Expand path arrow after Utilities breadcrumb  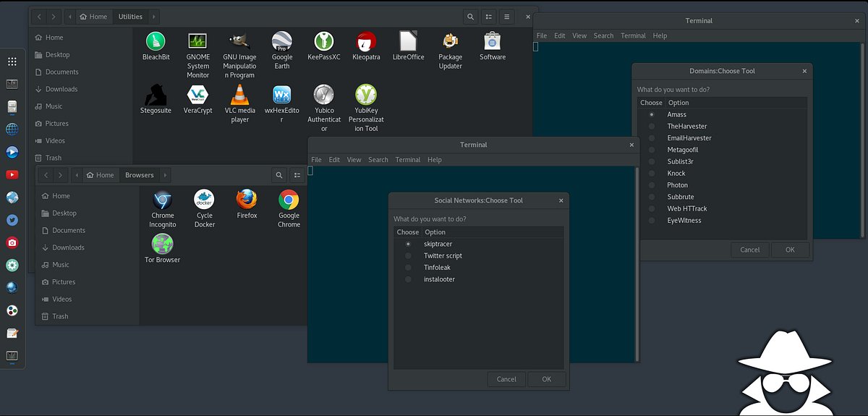tap(155, 17)
